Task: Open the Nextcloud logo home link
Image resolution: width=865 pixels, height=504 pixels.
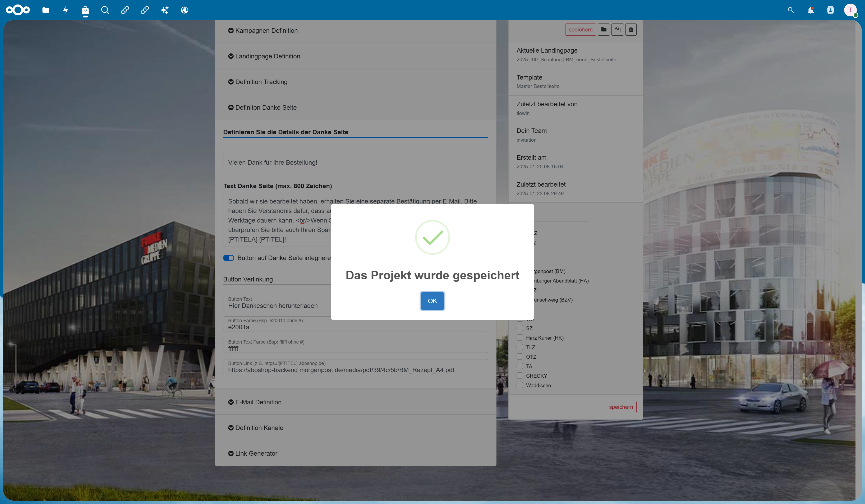Action: point(18,10)
